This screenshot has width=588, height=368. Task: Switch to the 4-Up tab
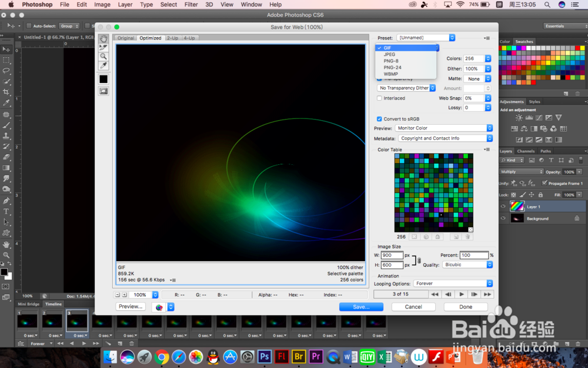pos(189,38)
